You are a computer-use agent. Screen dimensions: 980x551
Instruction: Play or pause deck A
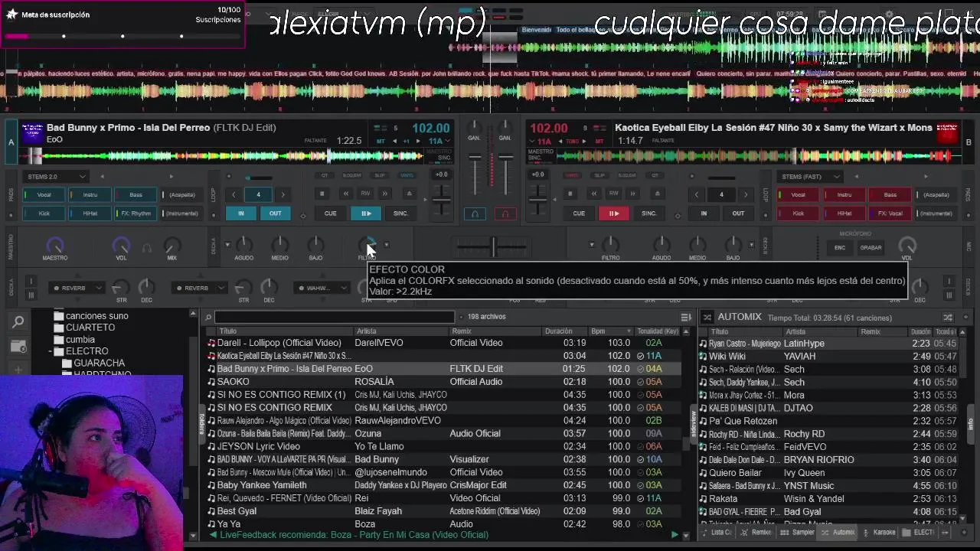[366, 214]
